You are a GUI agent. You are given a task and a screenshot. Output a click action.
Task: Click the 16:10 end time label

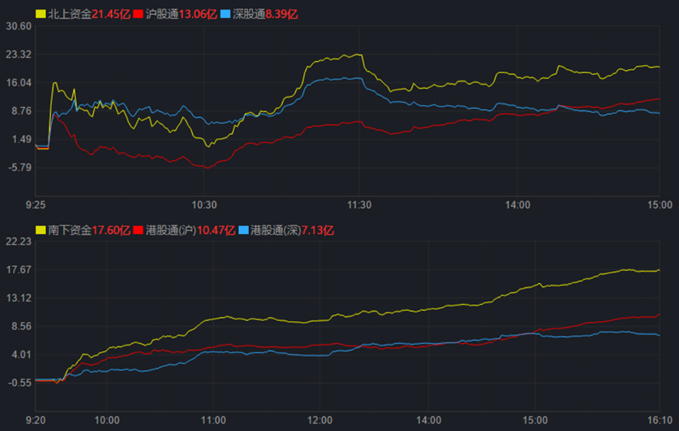656,420
